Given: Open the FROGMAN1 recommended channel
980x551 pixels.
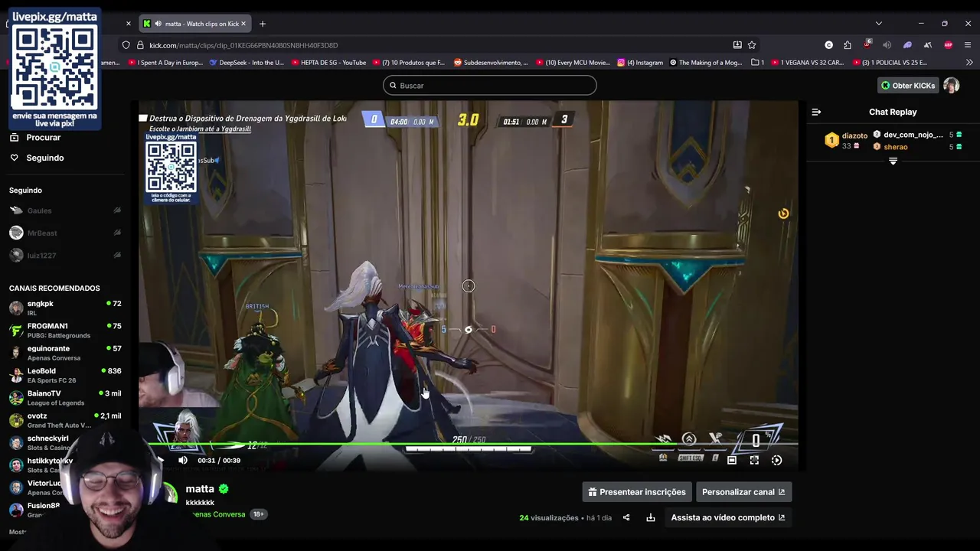Looking at the screenshot, I should [x=64, y=331].
